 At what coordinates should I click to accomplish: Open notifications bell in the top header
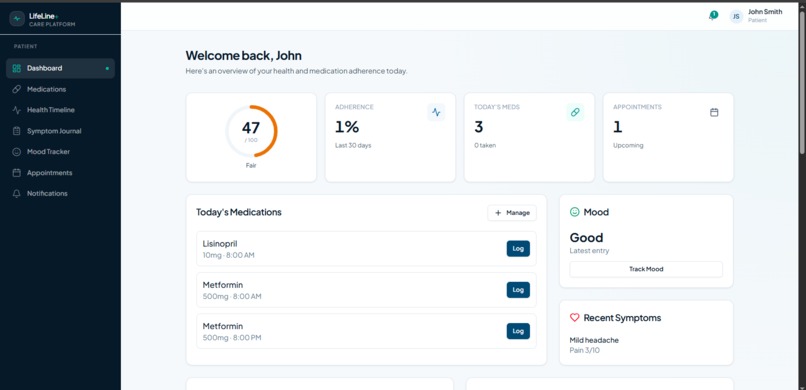(x=712, y=16)
